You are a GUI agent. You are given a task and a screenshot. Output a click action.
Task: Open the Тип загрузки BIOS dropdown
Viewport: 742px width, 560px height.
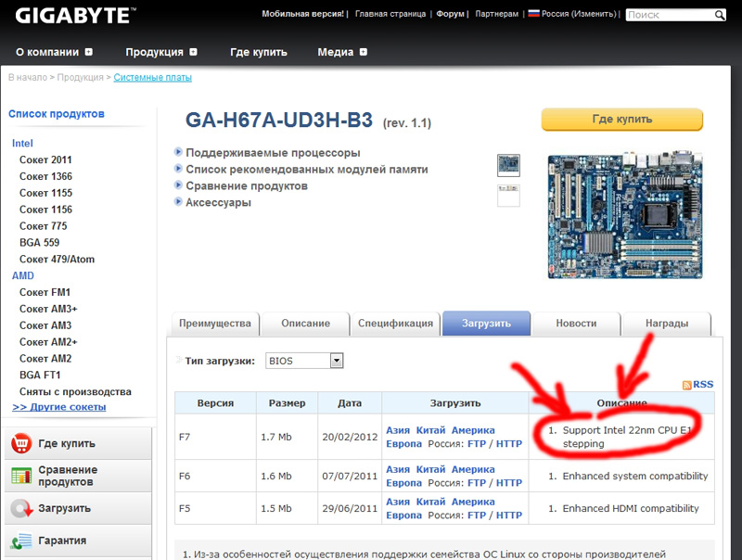pyautogui.click(x=304, y=361)
